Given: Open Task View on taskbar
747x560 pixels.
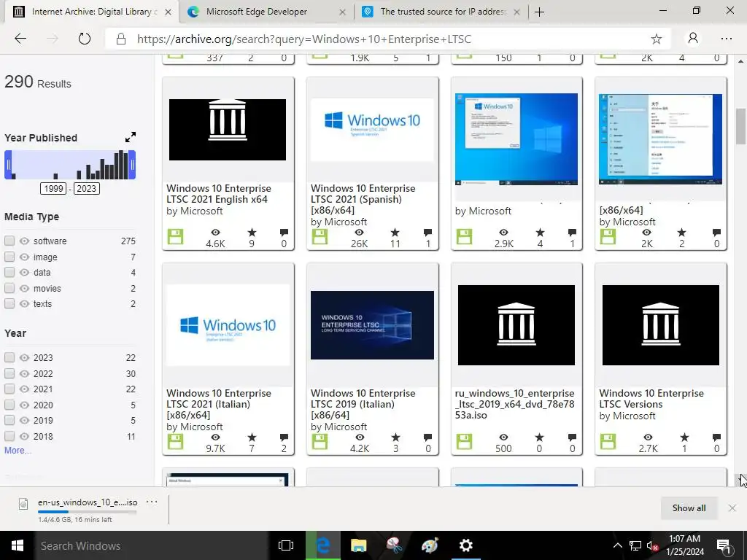Looking at the screenshot, I should point(286,545).
